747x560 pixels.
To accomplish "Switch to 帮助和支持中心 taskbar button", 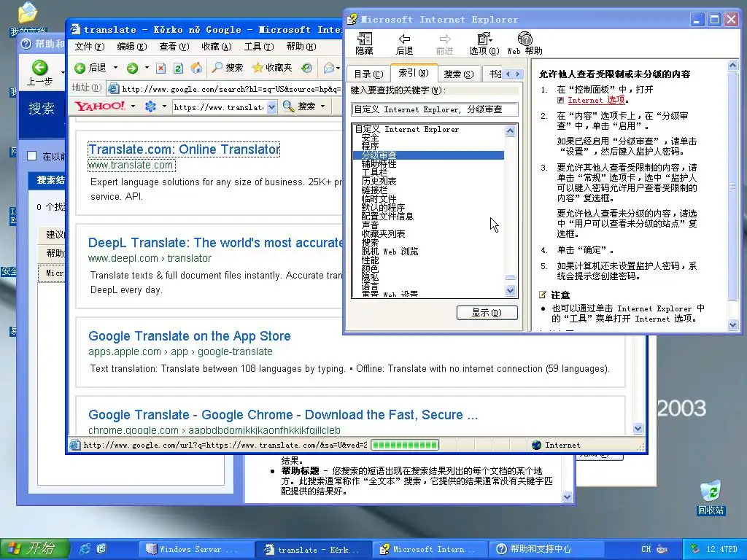I will click(547, 549).
